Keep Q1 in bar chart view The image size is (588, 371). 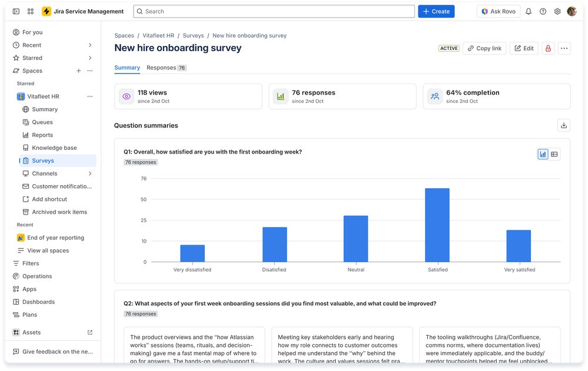[x=542, y=154]
